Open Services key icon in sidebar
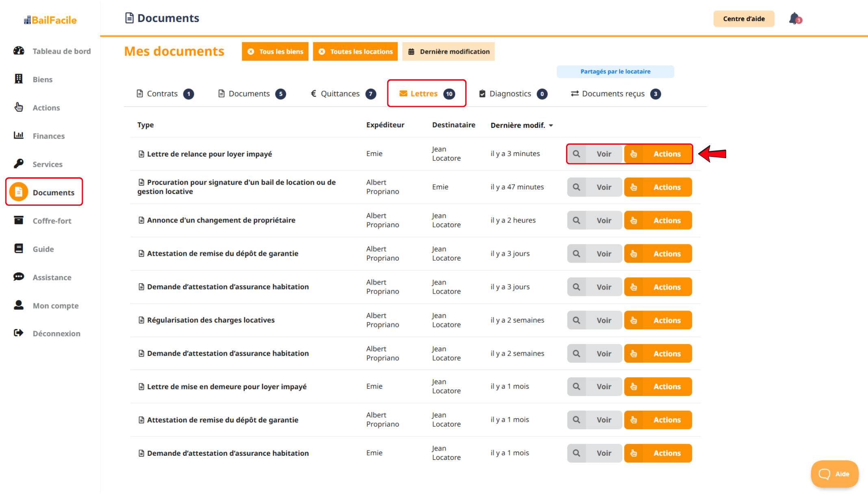The image size is (868, 494). (x=19, y=164)
